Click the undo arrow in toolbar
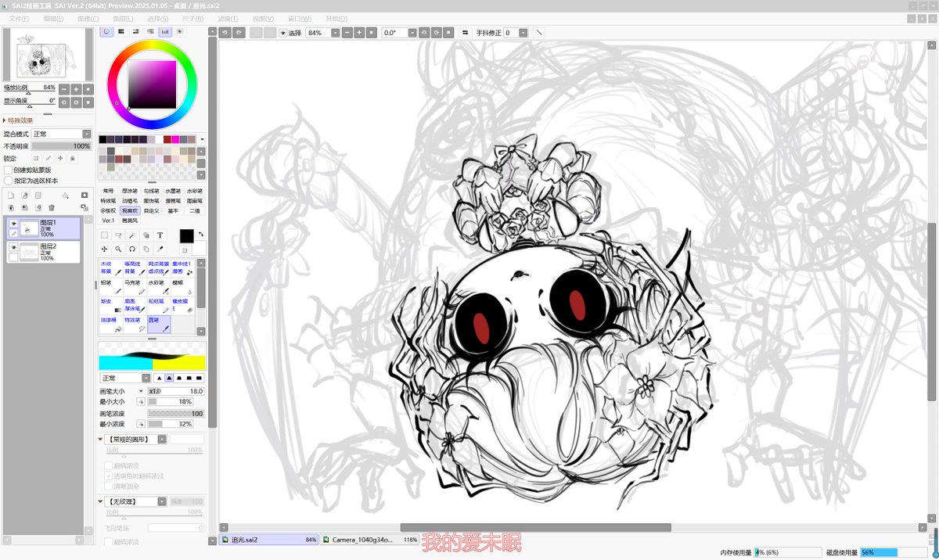This screenshot has height=560, width=939. click(225, 33)
